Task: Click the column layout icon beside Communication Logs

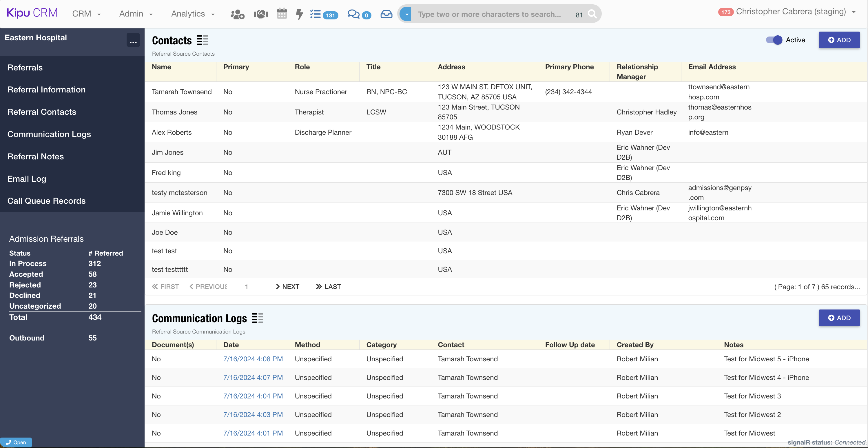Action: point(258,318)
